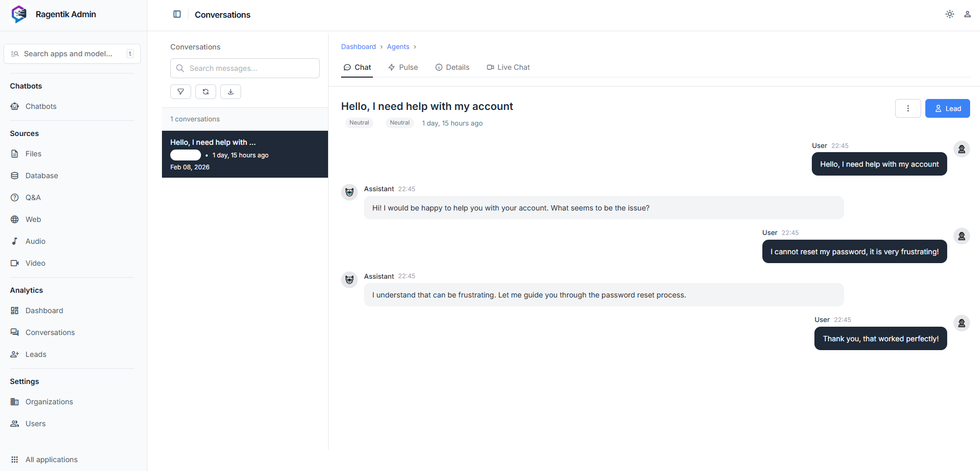The height and width of the screenshot is (471, 980).
Task: Open All applications launcher
Action: pyautogui.click(x=51, y=460)
